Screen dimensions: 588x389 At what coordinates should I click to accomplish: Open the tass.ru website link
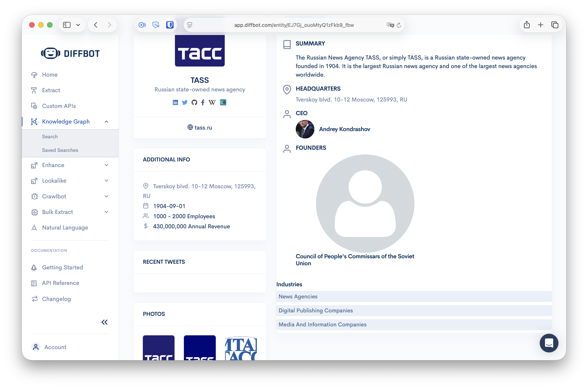[200, 128]
